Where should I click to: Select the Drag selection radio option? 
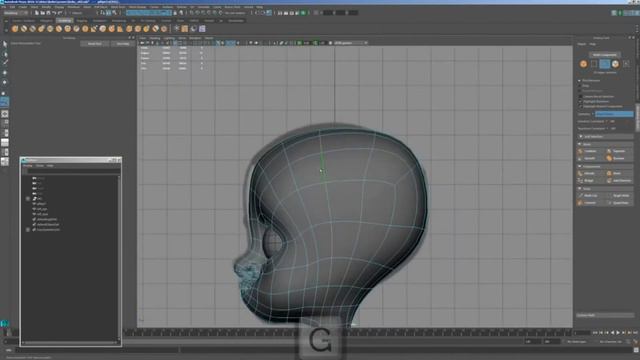tap(580, 86)
